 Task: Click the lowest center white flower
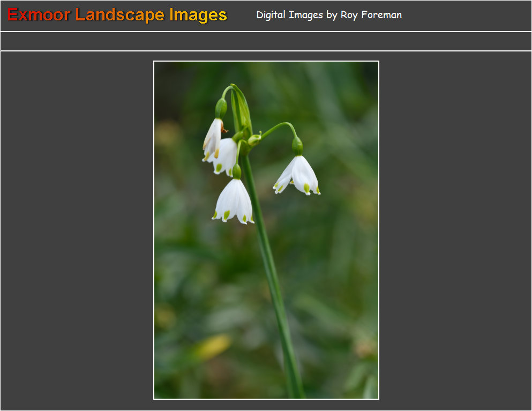point(234,202)
